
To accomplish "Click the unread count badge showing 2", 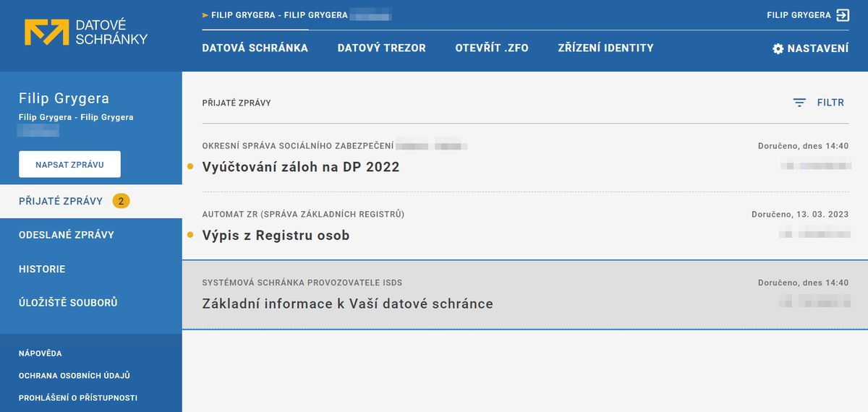I will click(121, 201).
